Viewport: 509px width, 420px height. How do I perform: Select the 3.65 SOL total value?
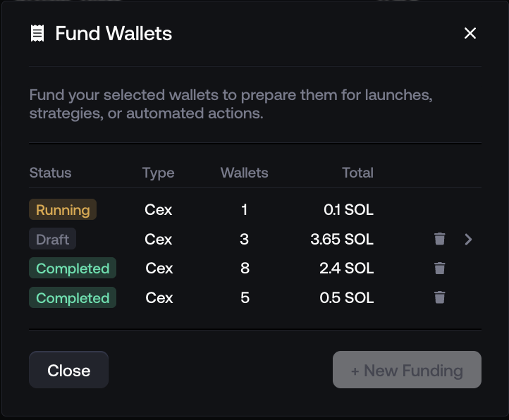click(342, 239)
